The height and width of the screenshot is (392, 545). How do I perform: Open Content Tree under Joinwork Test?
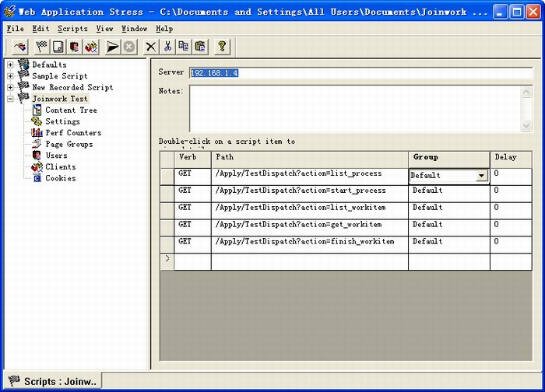72,110
